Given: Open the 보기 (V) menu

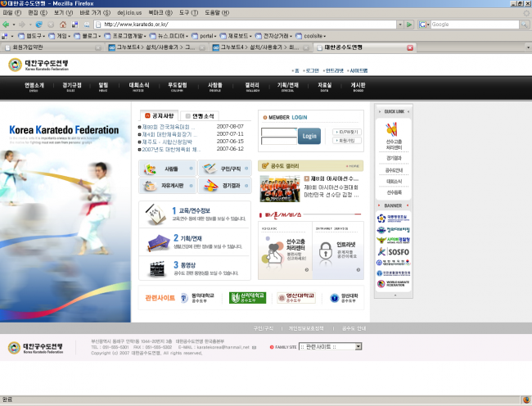Looking at the screenshot, I should 64,12.
